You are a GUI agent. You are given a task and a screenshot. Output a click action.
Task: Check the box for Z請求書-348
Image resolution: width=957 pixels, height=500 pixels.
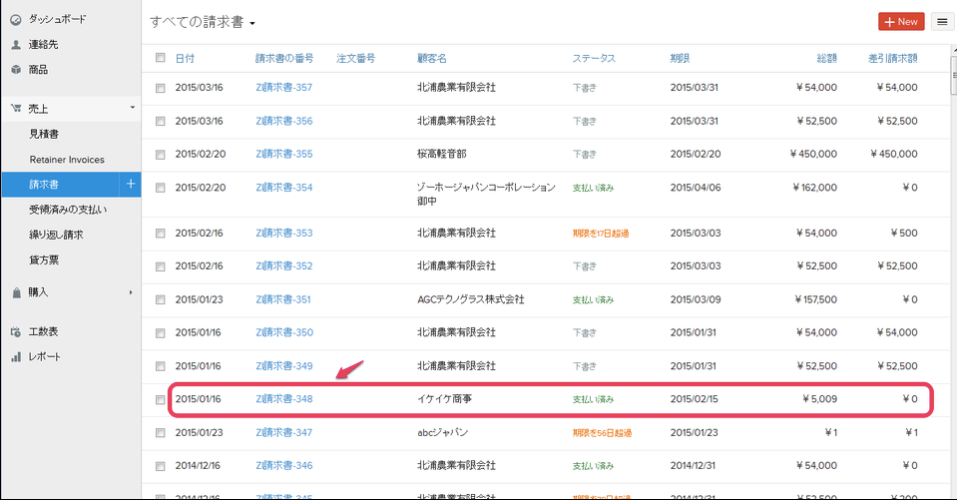(160, 400)
